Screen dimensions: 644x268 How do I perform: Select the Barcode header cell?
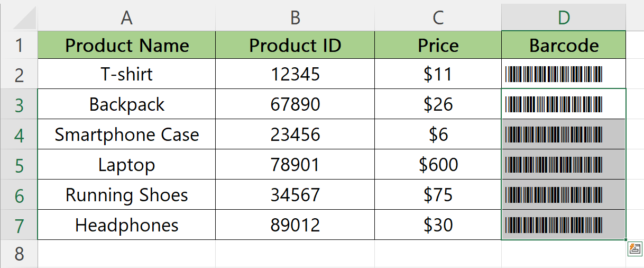[x=564, y=45]
